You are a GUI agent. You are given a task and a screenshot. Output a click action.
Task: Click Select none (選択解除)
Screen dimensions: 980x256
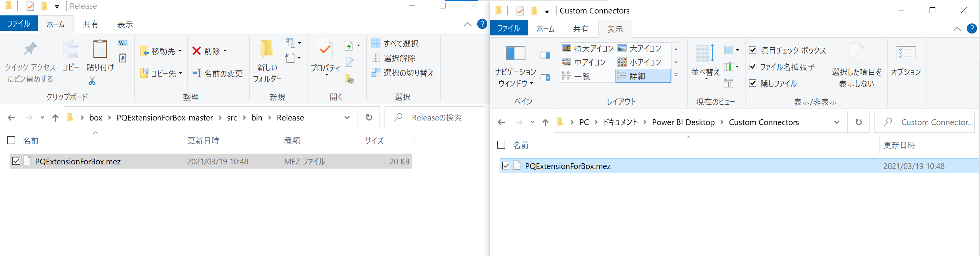[394, 58]
